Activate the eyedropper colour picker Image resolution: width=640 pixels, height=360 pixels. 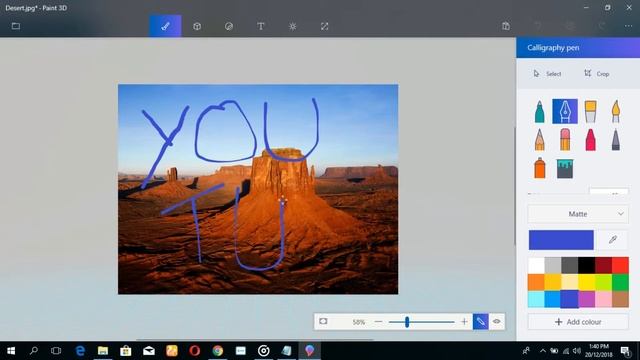(613, 240)
